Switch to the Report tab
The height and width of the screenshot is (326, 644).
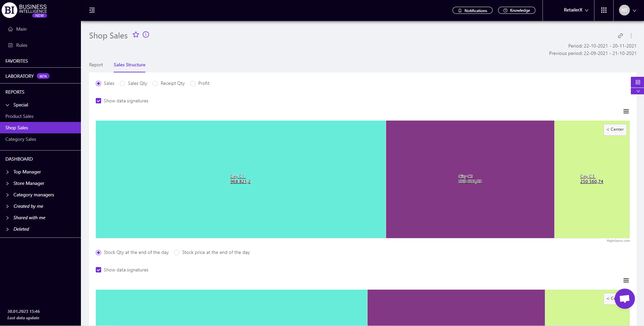pos(96,65)
